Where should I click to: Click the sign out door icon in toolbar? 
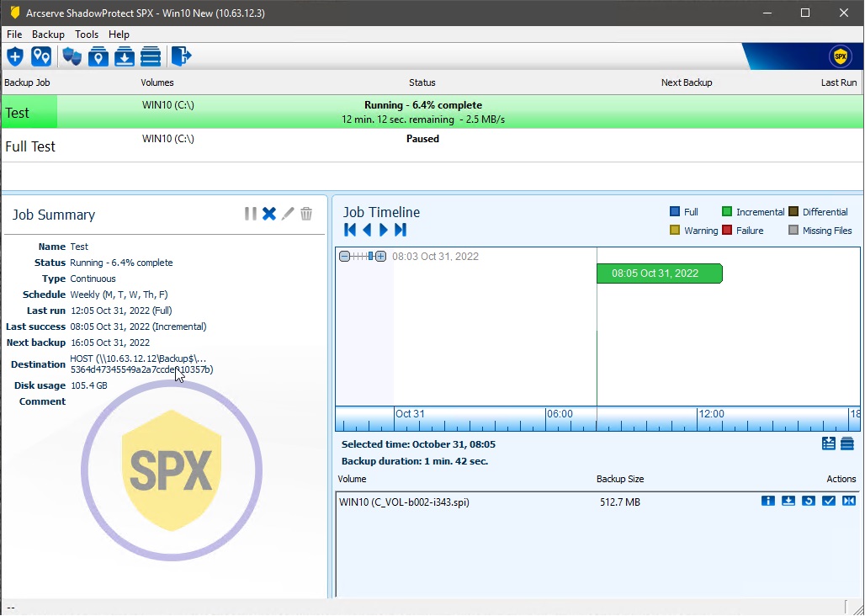tap(181, 56)
